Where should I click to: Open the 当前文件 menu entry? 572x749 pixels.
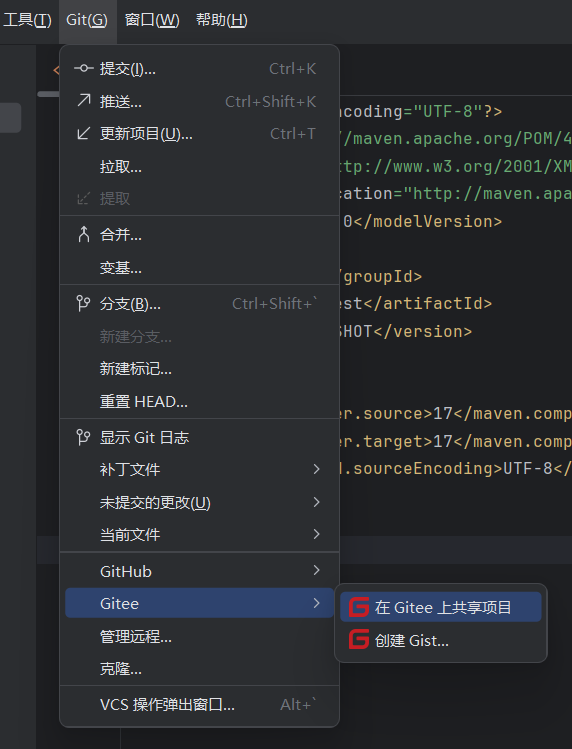tap(199, 535)
